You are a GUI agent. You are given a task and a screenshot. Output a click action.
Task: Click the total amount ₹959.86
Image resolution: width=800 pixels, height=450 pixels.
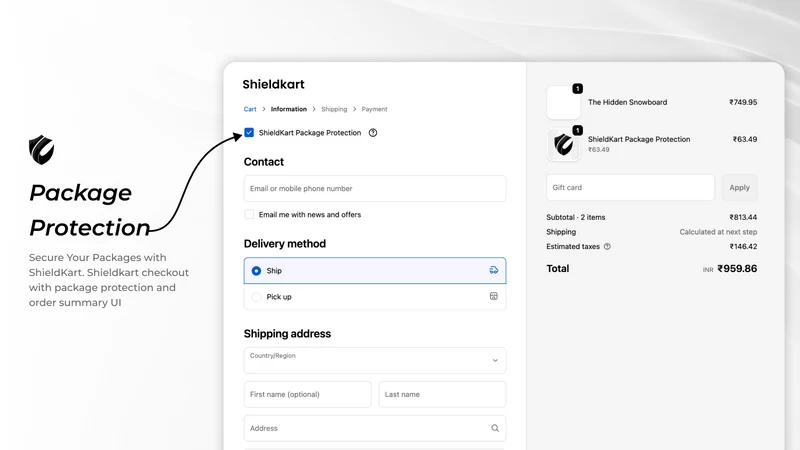click(737, 268)
